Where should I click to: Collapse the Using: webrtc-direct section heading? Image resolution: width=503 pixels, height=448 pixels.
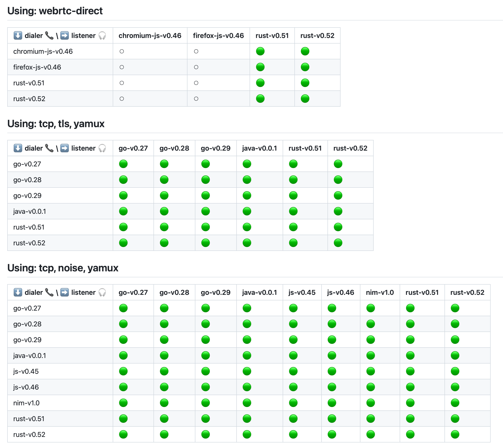tap(55, 11)
